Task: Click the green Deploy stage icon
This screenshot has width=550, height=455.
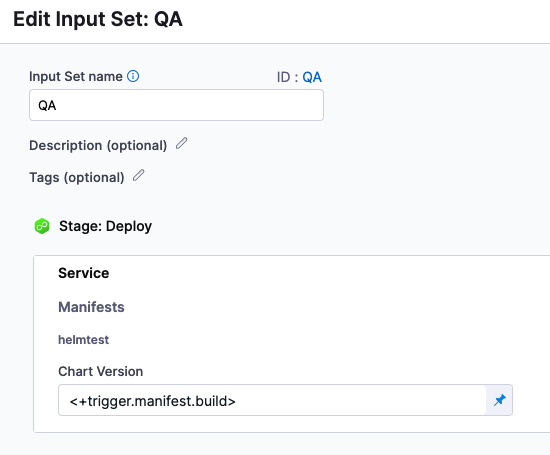Action: coord(42,226)
